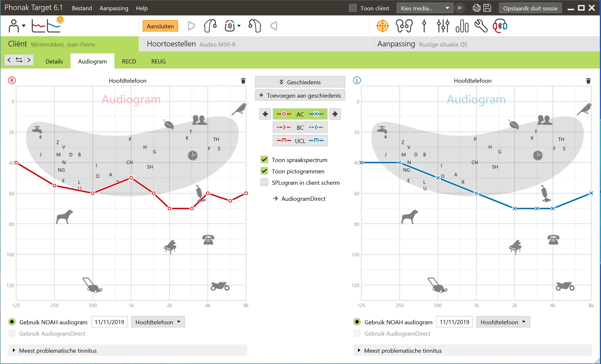Select the right hearing aid icon

(x=210, y=26)
